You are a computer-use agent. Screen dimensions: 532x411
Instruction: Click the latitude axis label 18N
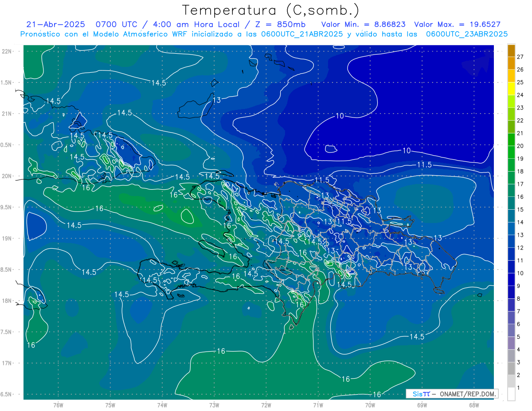click(7, 301)
